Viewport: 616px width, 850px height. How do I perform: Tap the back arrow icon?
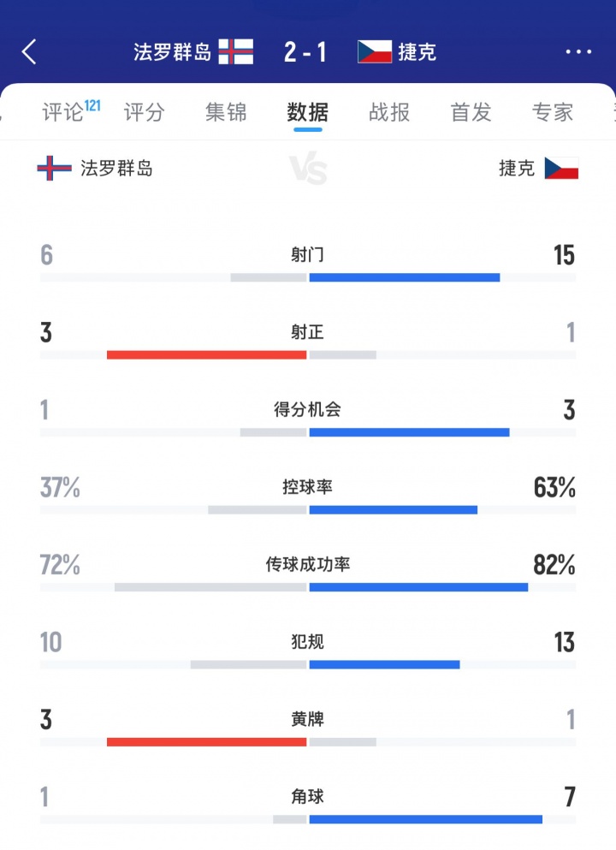pos(29,51)
